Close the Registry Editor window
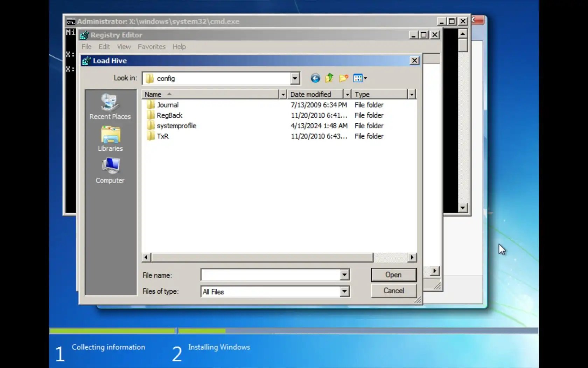 point(435,35)
